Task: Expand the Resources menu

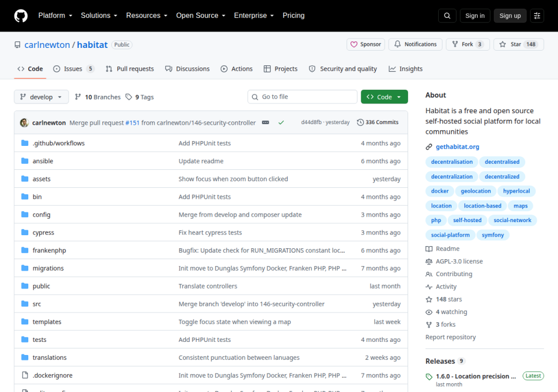Action: pyautogui.click(x=147, y=16)
